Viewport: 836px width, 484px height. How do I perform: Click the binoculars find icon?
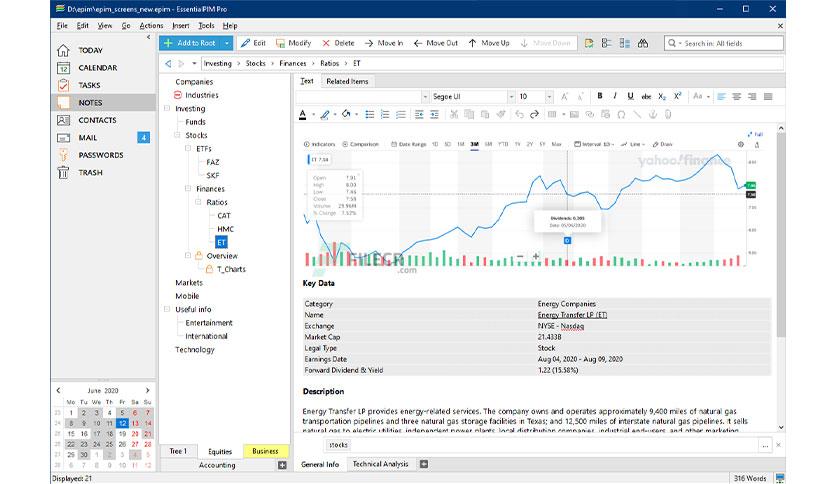pyautogui.click(x=643, y=43)
